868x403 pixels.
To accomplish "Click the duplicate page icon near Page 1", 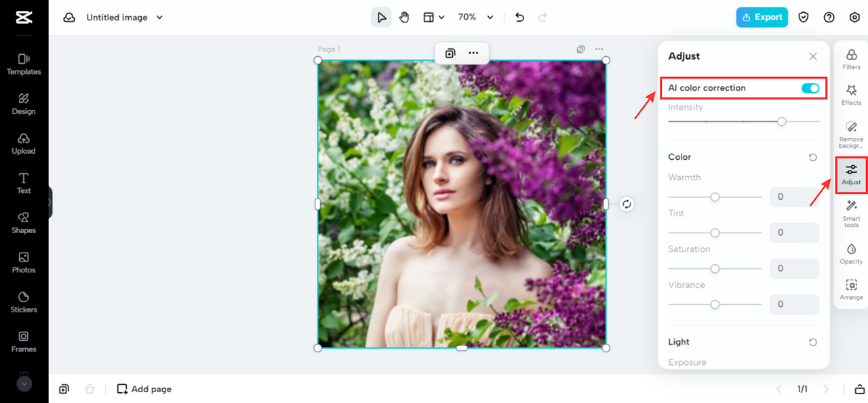I will click(x=580, y=49).
